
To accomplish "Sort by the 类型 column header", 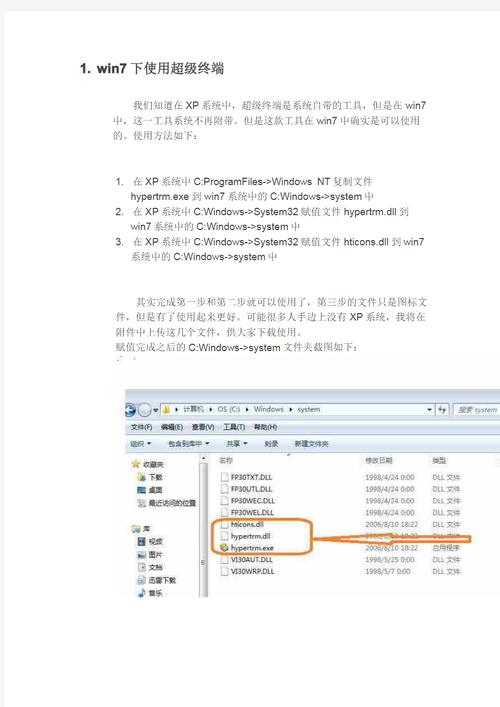I will 439,460.
